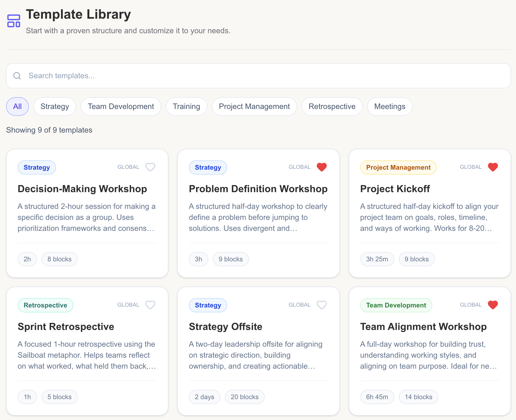Filter templates by Meetings
Screen dimensions: 516x420
390,107
